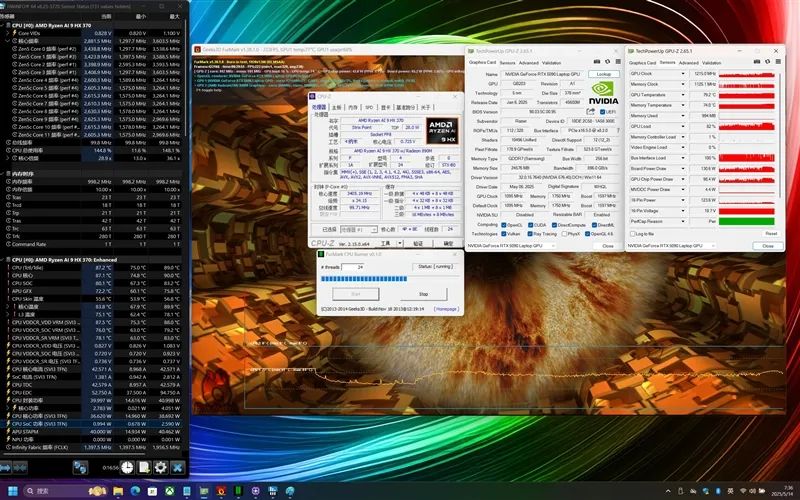
Task: Click the HWiNFO clock reset-timer icon
Action: pyautogui.click(x=127, y=467)
